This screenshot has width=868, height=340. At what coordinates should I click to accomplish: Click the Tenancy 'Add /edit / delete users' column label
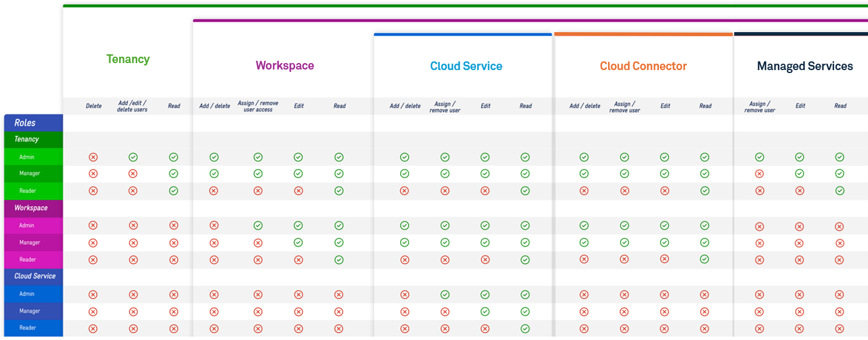133,106
